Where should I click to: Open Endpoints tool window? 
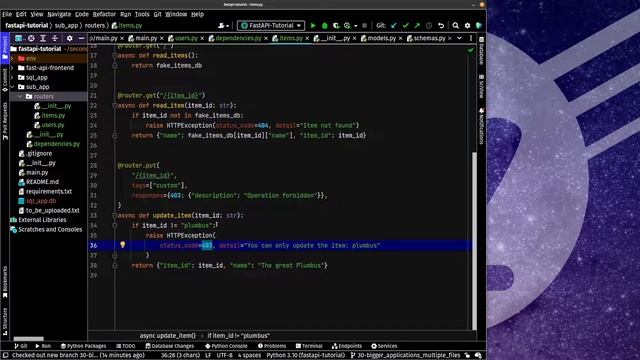tap(347, 346)
